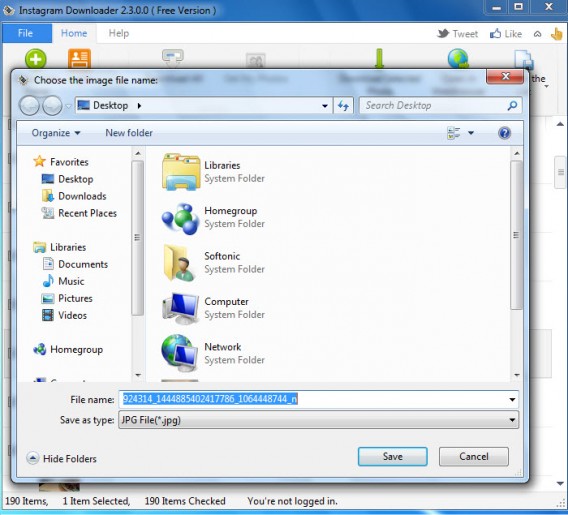The width and height of the screenshot is (568, 515).
Task: Click the green plus add icon
Action: tap(36, 58)
